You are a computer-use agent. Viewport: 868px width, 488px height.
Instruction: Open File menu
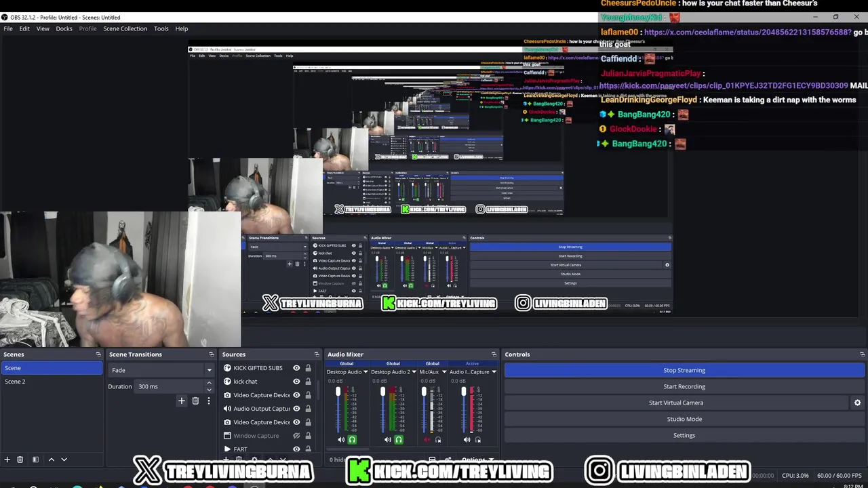pyautogui.click(x=8, y=28)
